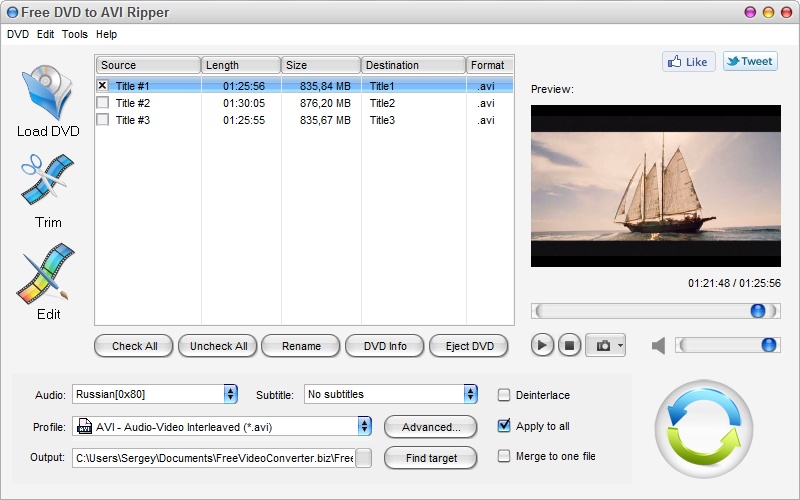Viewport: 800px width, 500px height.
Task: Click the Check All button
Action: coord(134,346)
